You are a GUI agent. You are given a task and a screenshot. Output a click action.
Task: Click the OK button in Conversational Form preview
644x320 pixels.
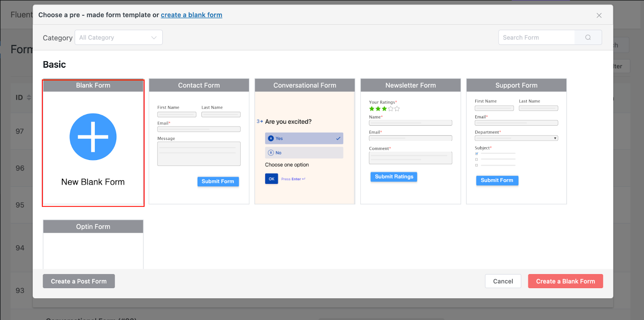tap(272, 179)
